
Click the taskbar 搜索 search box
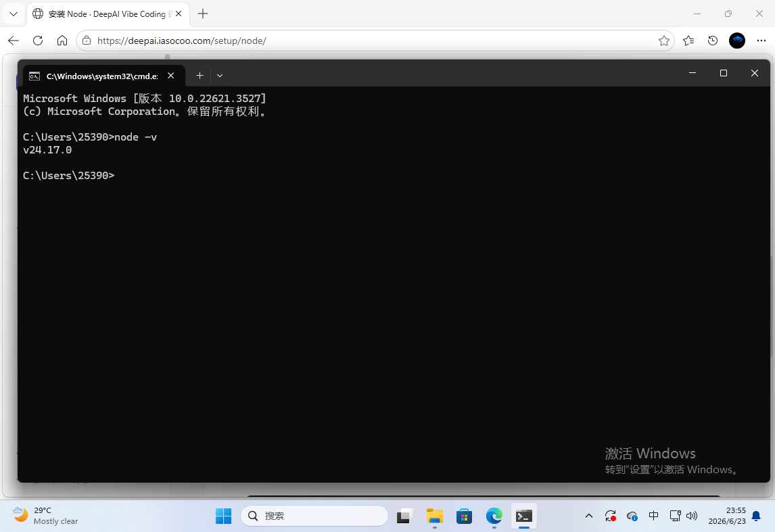(314, 516)
